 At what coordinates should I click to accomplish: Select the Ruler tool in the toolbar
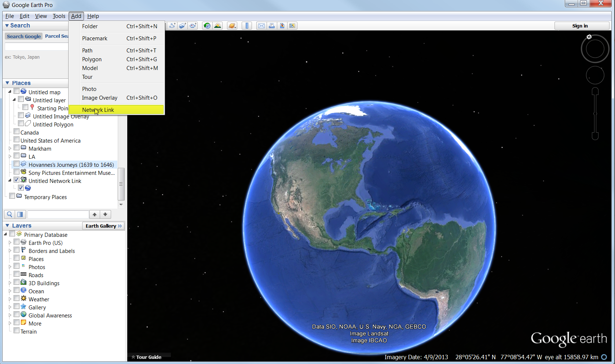(247, 26)
